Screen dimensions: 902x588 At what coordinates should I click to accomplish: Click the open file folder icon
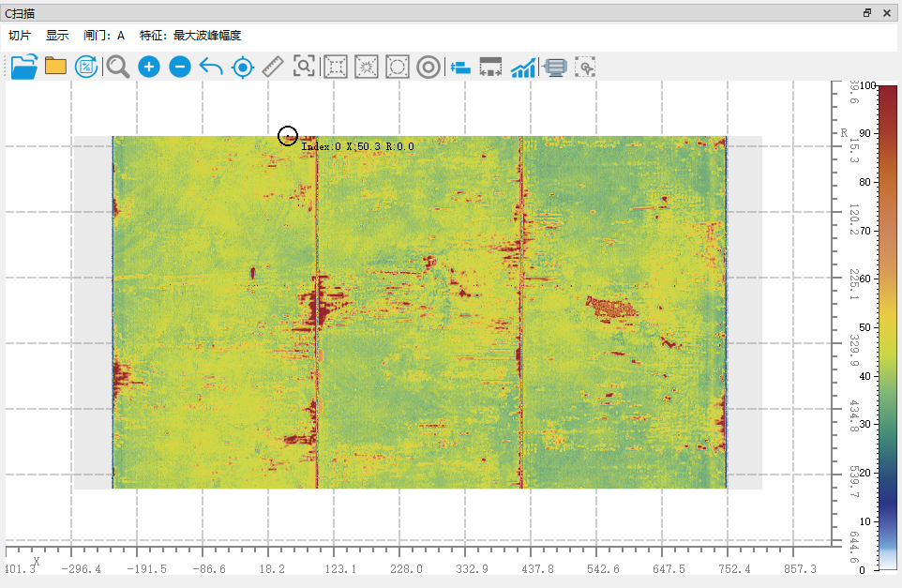click(x=23, y=67)
